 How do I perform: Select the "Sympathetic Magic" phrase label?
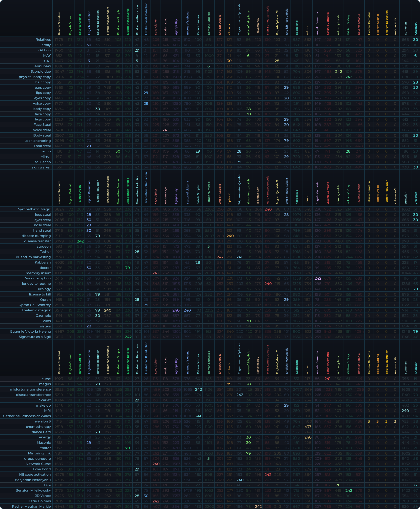(34, 209)
